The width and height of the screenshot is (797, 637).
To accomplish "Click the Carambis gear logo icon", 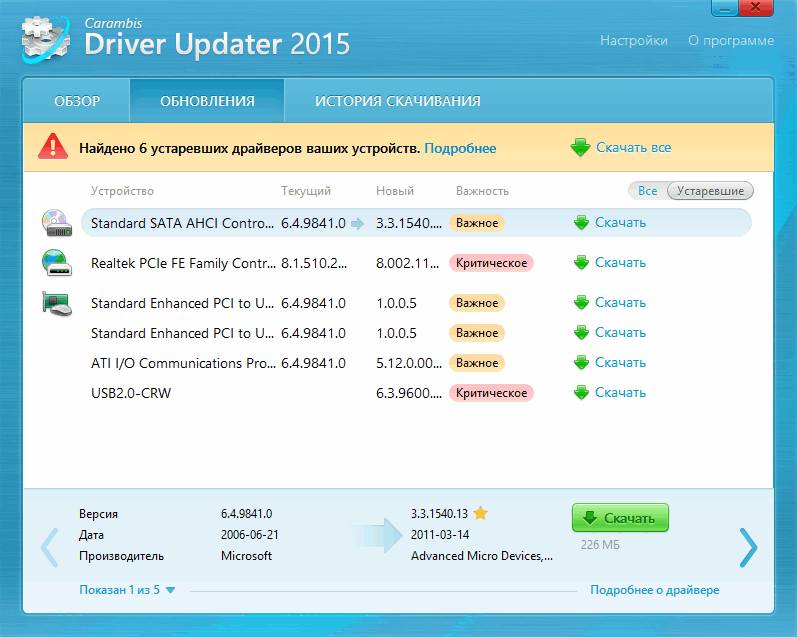I will 46,40.
